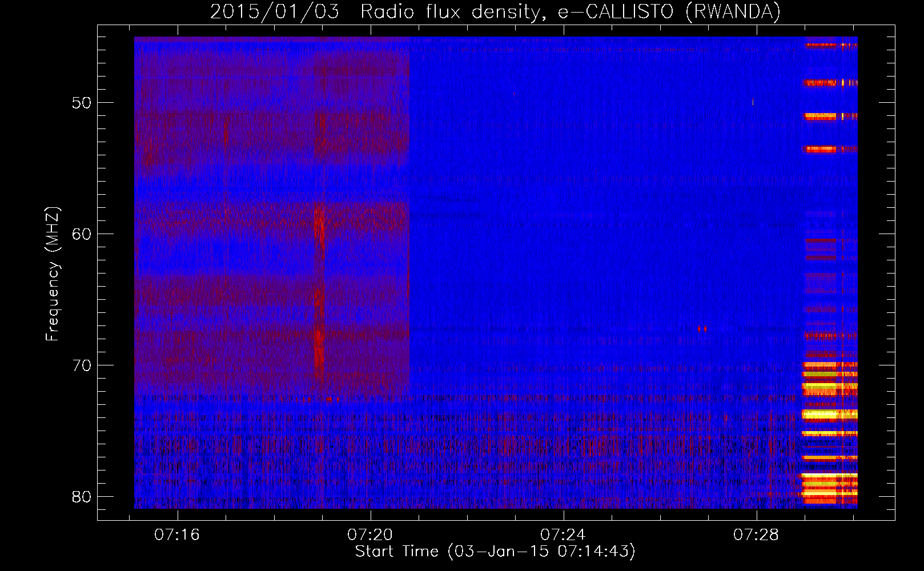Click the plot title mentioning e-CALLISTO (RWANDA)
The height and width of the screenshot is (571, 924).
coord(495,11)
